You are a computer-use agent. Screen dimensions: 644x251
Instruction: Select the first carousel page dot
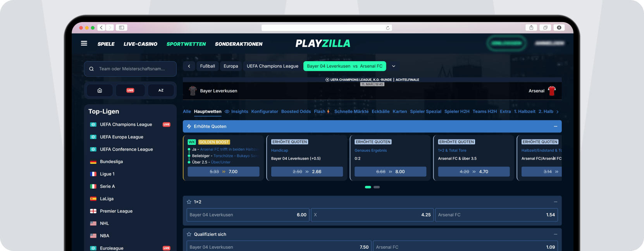tap(368, 187)
